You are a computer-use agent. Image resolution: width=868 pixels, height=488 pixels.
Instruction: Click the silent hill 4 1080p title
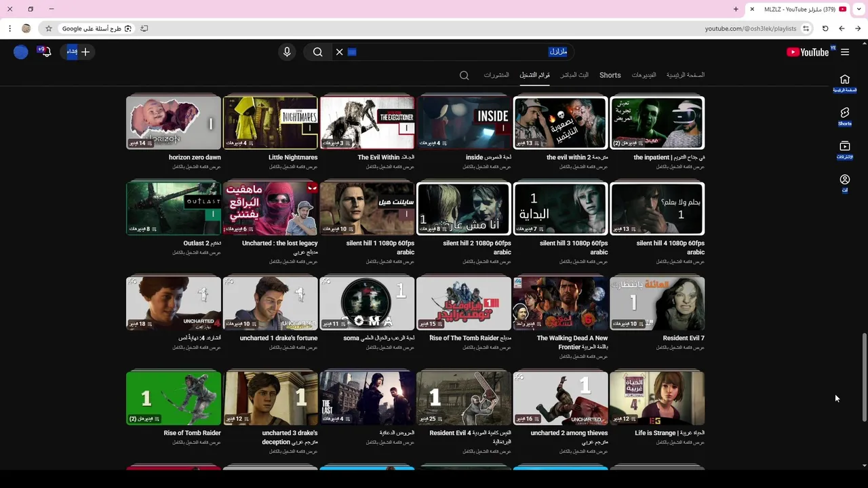(x=671, y=247)
